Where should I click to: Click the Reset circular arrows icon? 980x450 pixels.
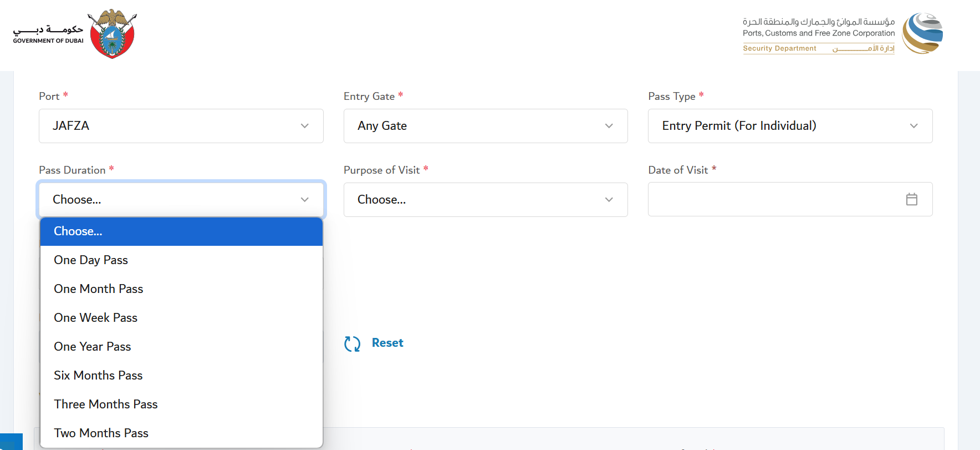(352, 343)
